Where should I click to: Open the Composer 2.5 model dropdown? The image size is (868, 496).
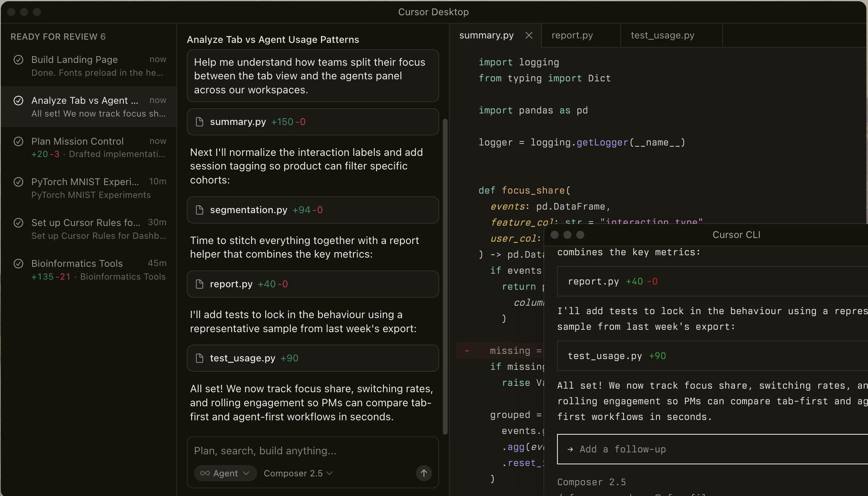click(x=298, y=473)
